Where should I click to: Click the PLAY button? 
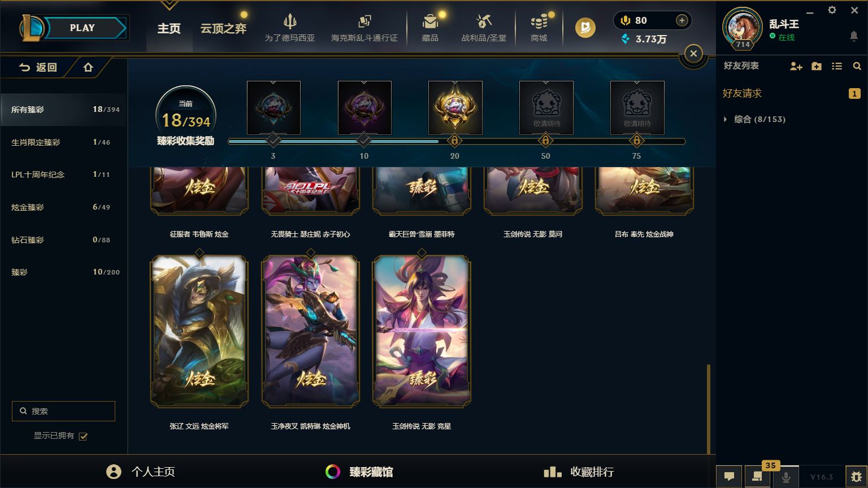pyautogui.click(x=83, y=28)
